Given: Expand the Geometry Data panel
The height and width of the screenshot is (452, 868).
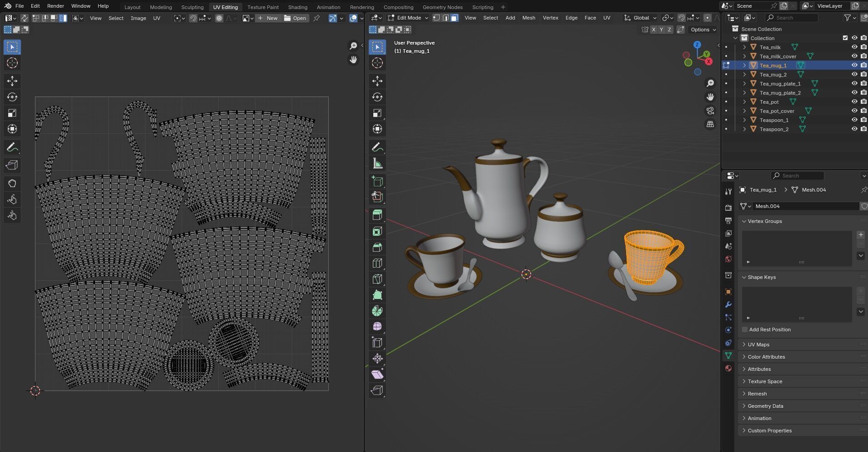Looking at the screenshot, I should (x=765, y=406).
